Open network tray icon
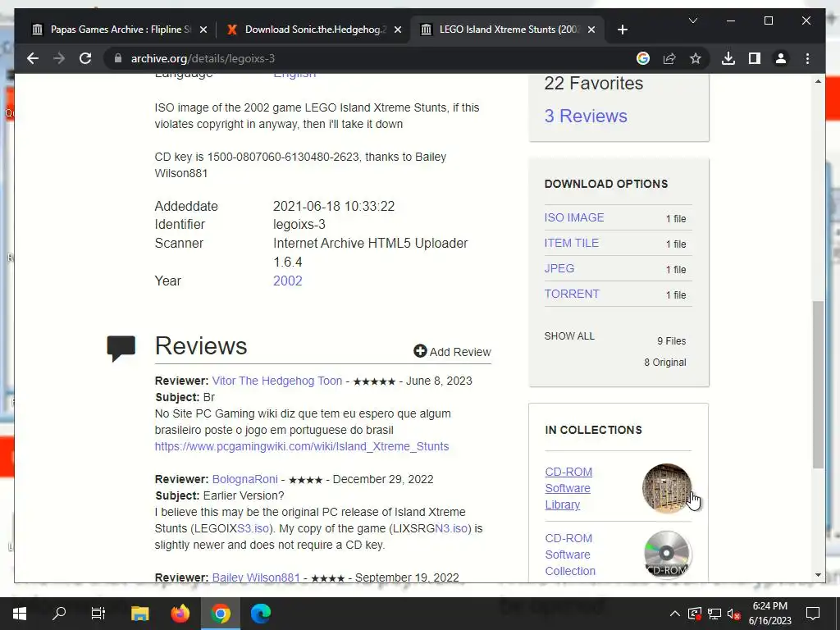Image resolution: width=840 pixels, height=630 pixels. [x=714, y=614]
